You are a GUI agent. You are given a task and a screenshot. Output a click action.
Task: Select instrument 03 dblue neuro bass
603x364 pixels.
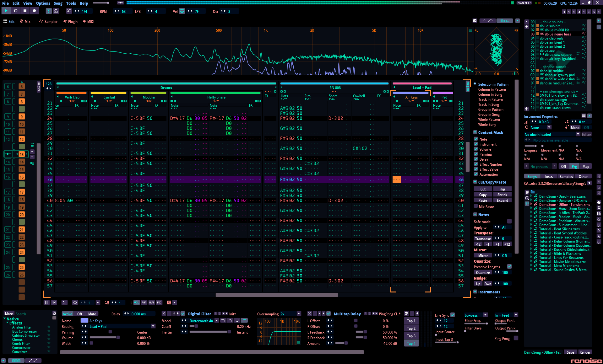coord(558,34)
